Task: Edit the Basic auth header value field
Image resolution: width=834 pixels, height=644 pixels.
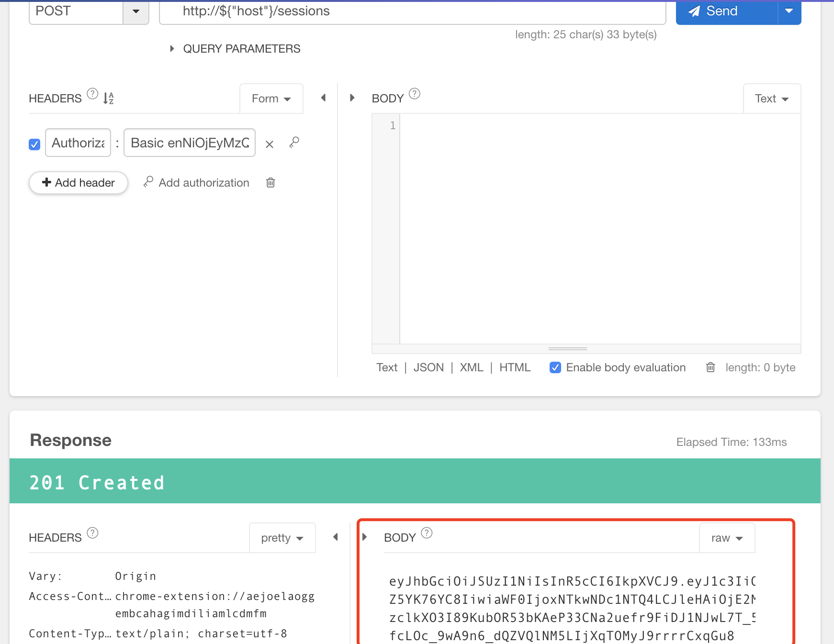Action: click(x=190, y=143)
